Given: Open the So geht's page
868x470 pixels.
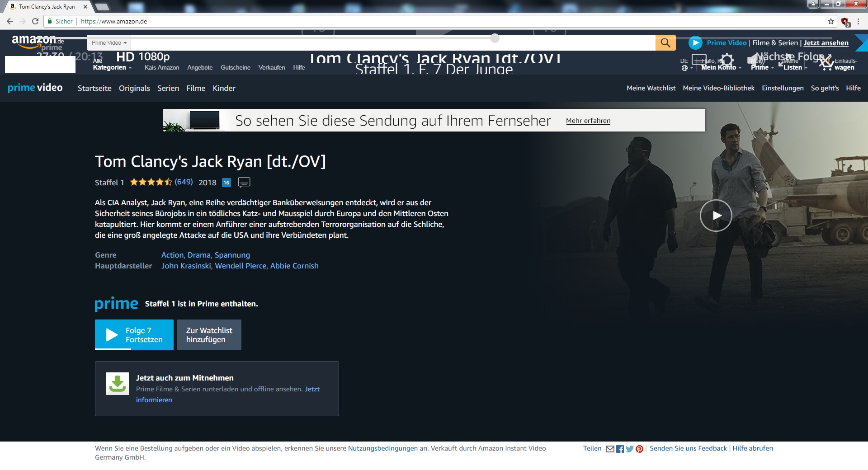Looking at the screenshot, I should [x=825, y=88].
